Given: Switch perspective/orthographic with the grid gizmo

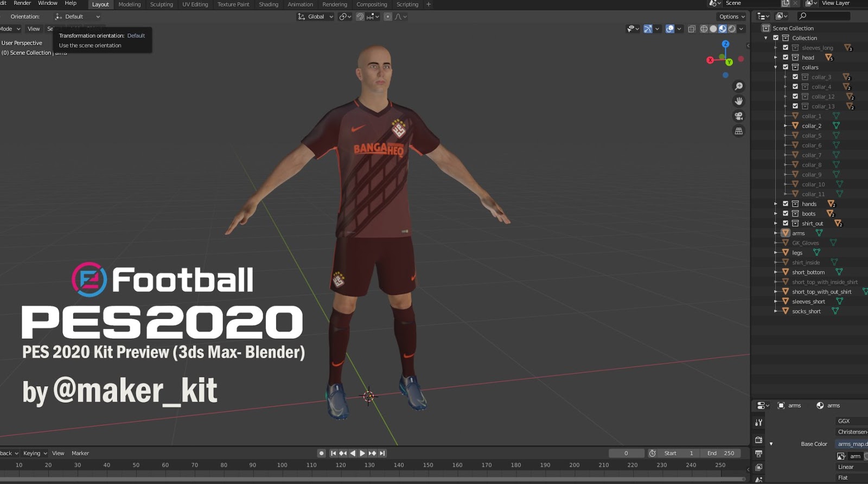Looking at the screenshot, I should [x=738, y=131].
